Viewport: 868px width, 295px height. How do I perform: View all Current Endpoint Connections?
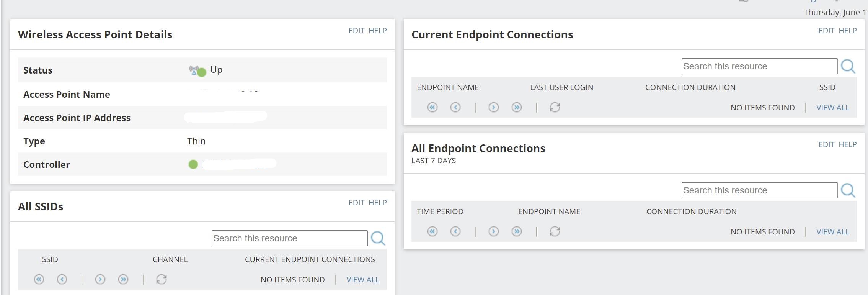pos(832,108)
